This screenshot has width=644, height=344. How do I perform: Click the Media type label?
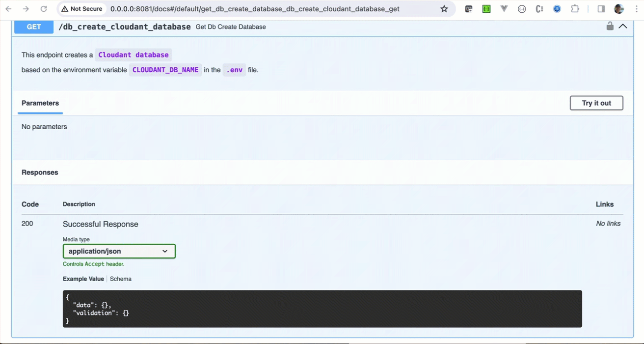[76, 239]
